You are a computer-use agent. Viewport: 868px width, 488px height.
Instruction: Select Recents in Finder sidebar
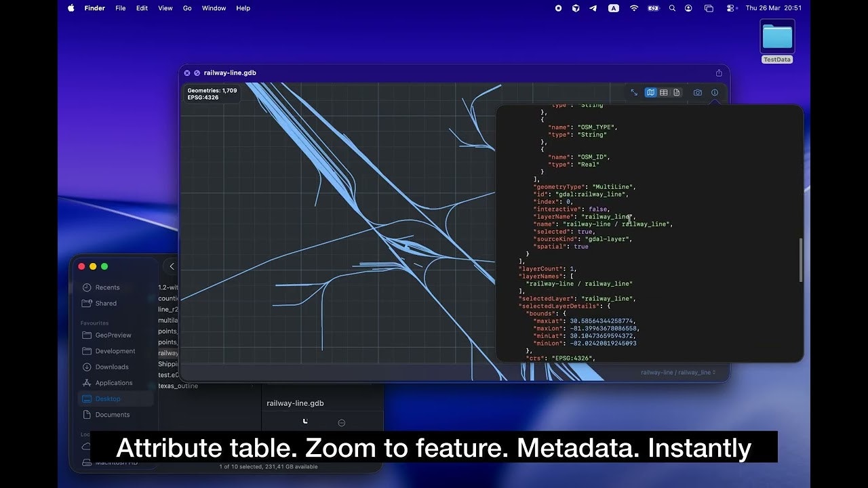(107, 287)
